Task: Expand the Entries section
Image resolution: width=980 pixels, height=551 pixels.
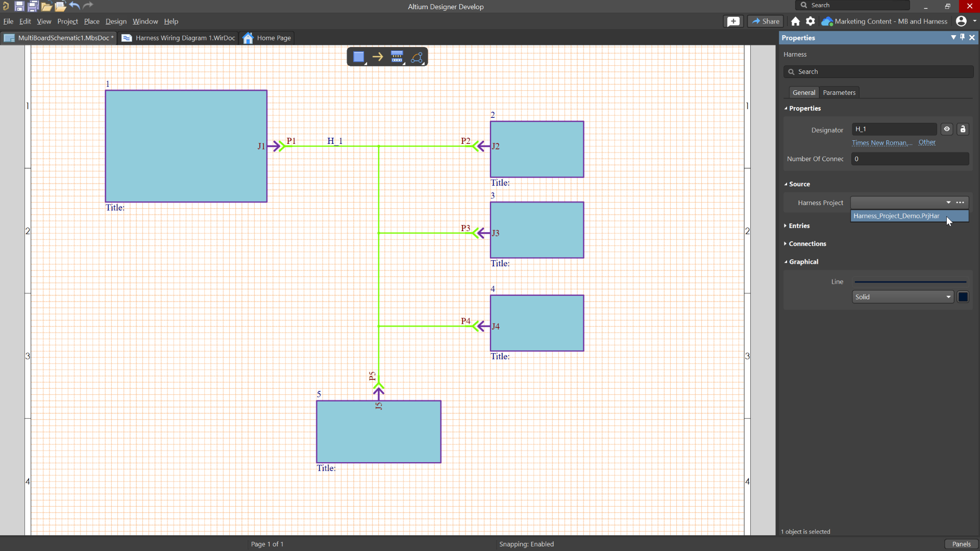Action: [799, 226]
